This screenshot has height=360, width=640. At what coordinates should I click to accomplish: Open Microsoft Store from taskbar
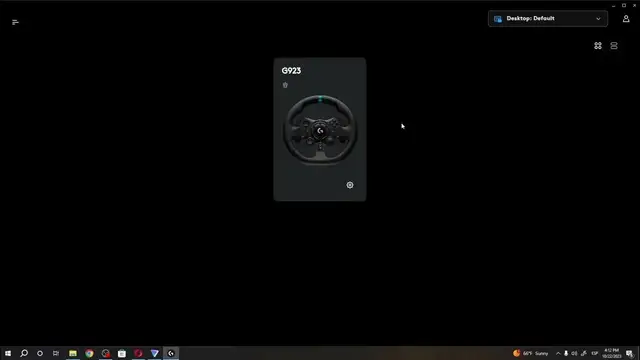(122, 353)
